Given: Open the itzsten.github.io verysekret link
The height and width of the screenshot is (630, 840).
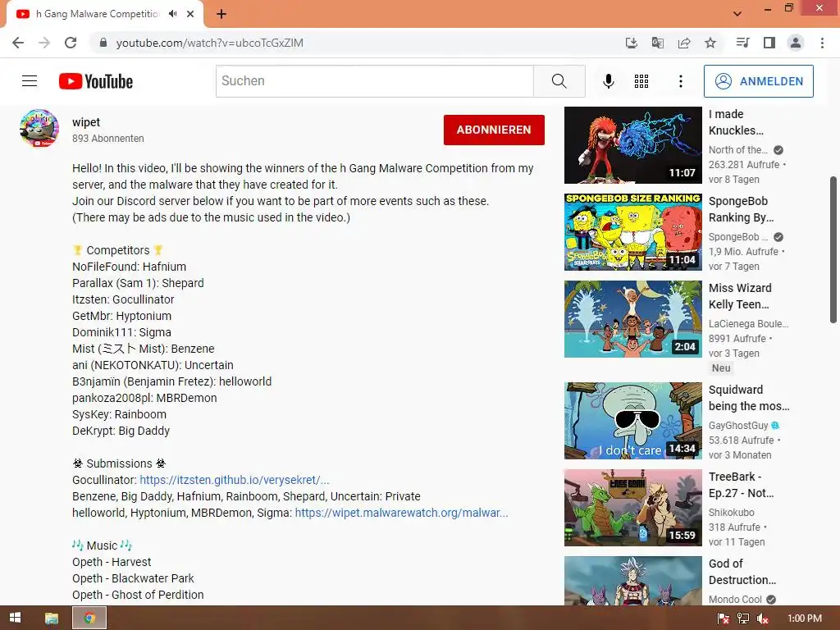Looking at the screenshot, I should tap(234, 480).
